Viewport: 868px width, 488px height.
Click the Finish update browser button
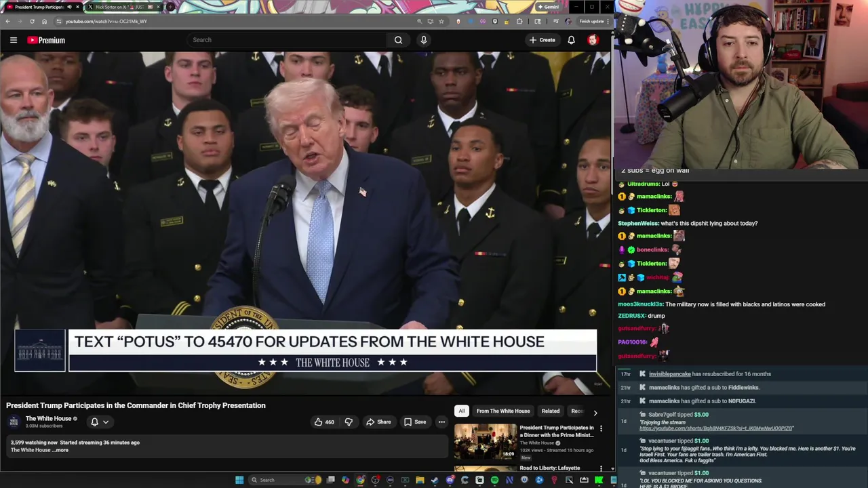[x=592, y=21]
